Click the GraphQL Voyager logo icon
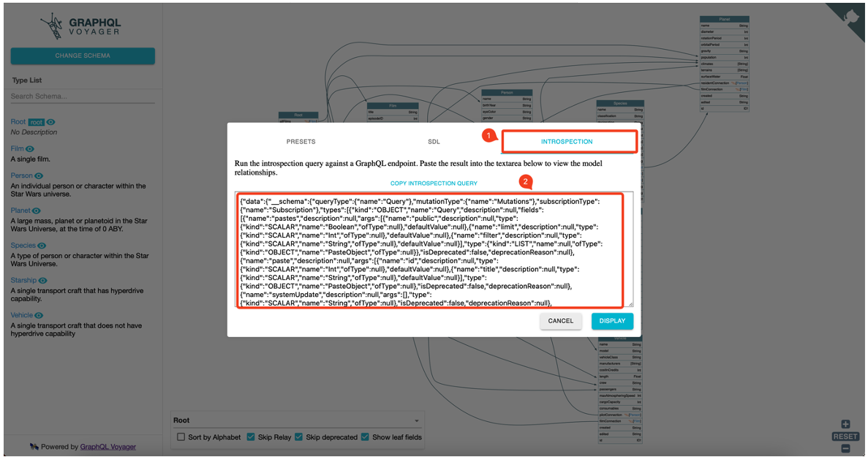This screenshot has width=868, height=457. pos(51,24)
